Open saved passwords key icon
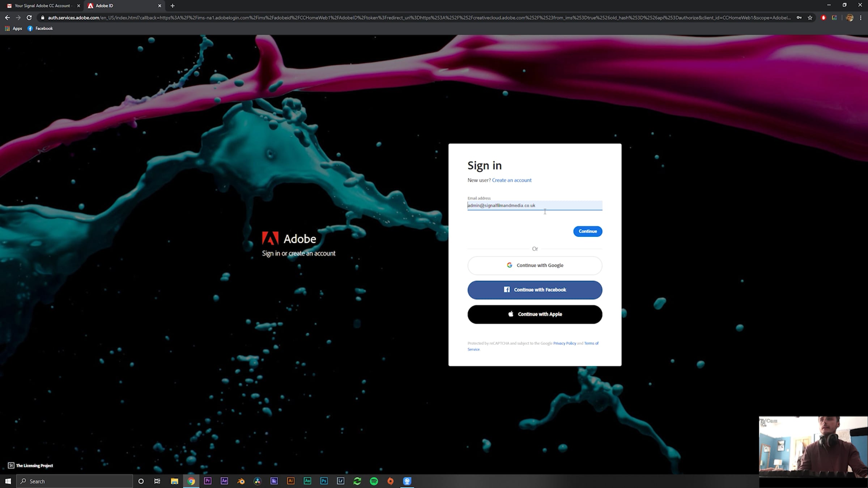Screen dimensions: 868x488 (799, 17)
